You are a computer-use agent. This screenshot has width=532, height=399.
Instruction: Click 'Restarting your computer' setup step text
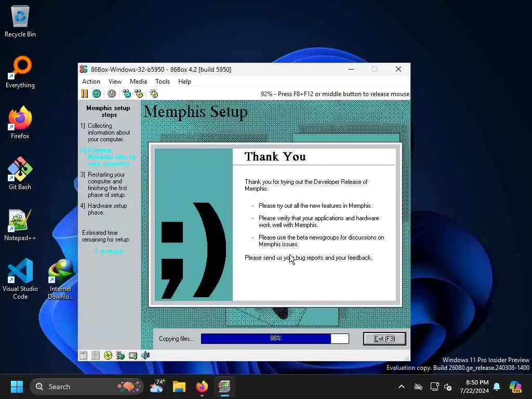coord(107,184)
